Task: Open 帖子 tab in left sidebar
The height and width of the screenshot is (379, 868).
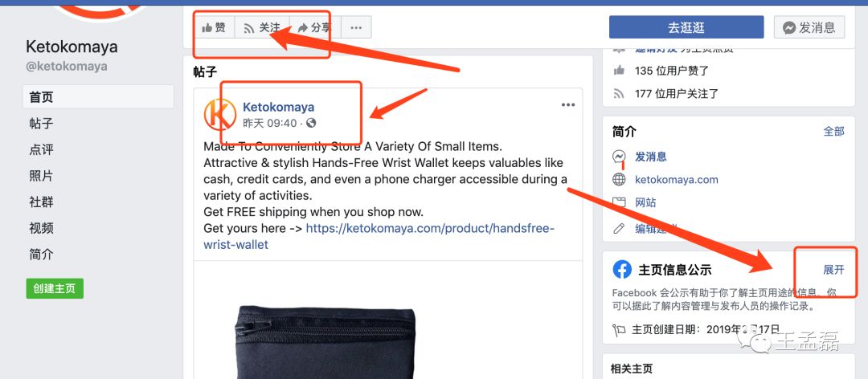Action: point(42,123)
